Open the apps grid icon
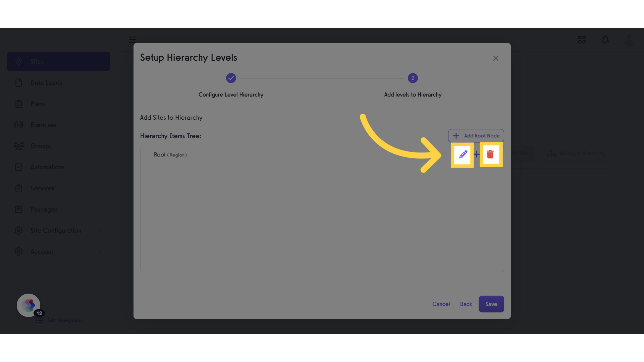 (x=582, y=40)
